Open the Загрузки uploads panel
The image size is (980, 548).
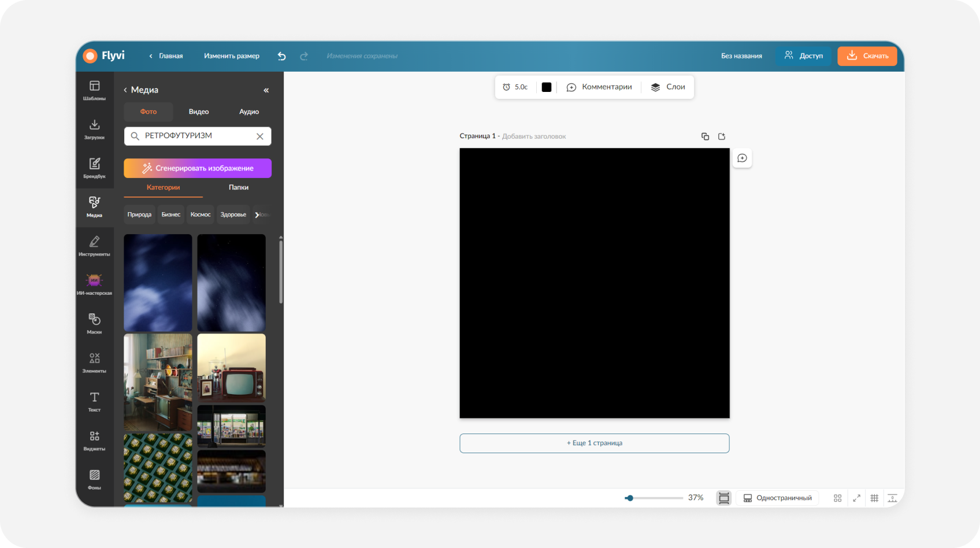(x=94, y=129)
